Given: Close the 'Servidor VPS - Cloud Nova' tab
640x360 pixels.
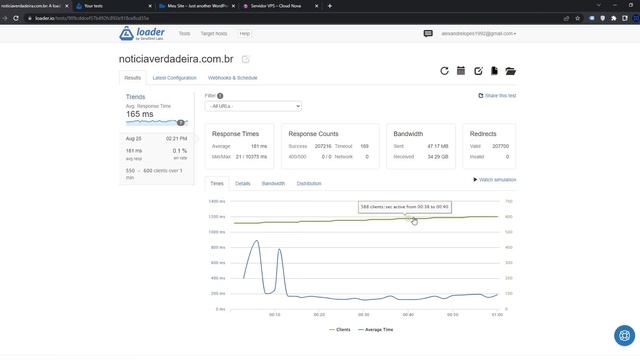Looking at the screenshot, I should [x=316, y=6].
